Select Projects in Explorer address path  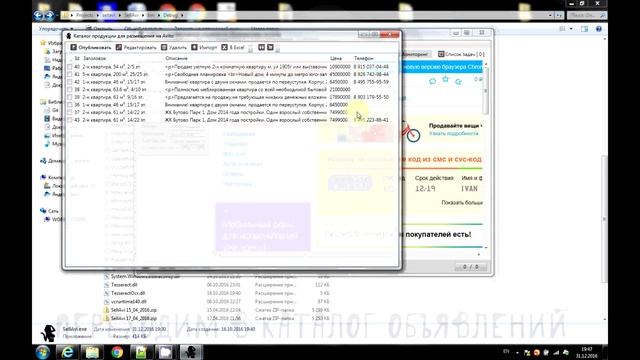pos(84,15)
